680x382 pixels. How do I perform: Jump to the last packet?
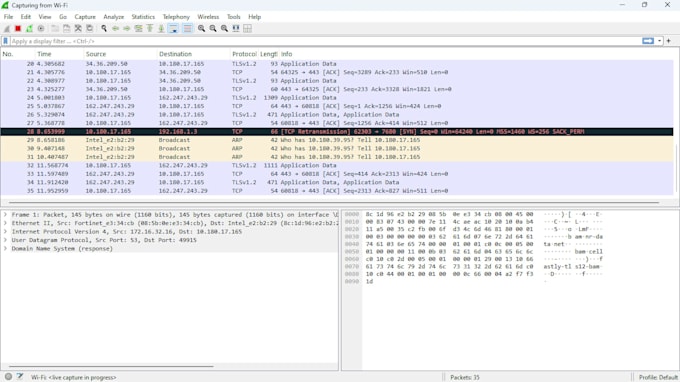(161, 29)
